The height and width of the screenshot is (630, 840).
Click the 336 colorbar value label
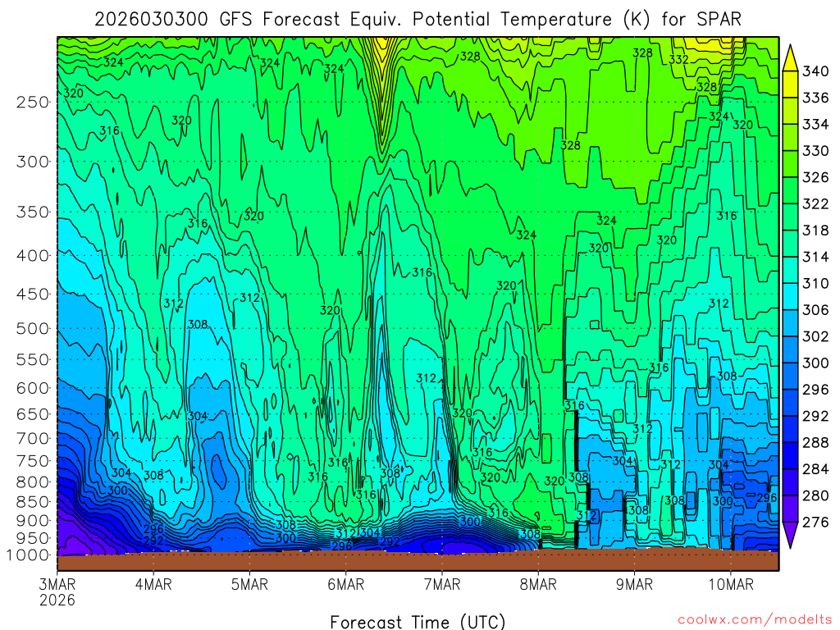815,98
